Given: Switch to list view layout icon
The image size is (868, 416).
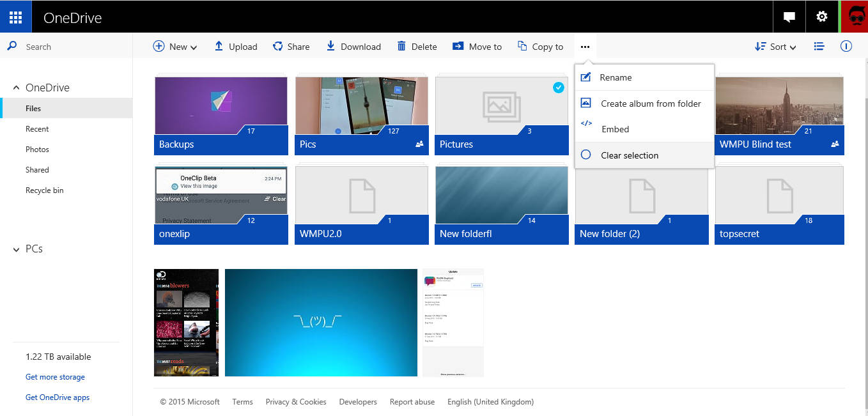Looking at the screenshot, I should coord(819,47).
